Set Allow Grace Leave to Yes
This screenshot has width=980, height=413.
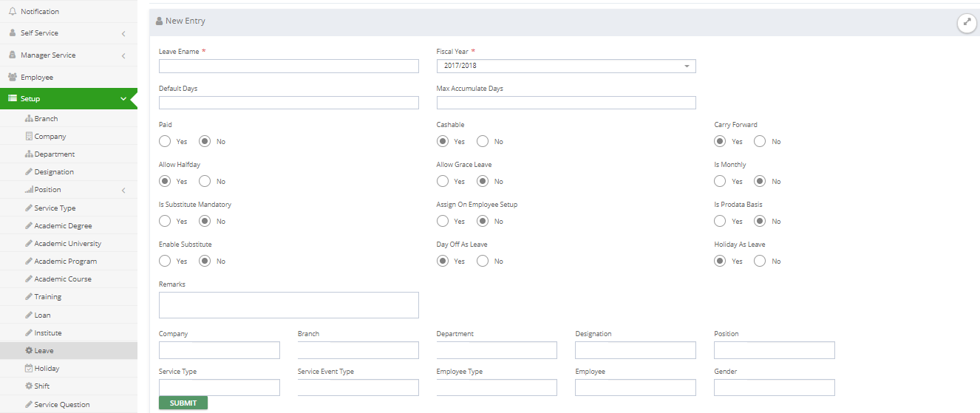pos(443,181)
